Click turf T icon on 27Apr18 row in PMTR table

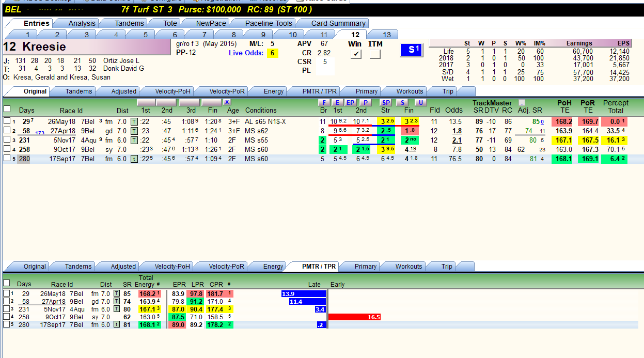pos(117,302)
